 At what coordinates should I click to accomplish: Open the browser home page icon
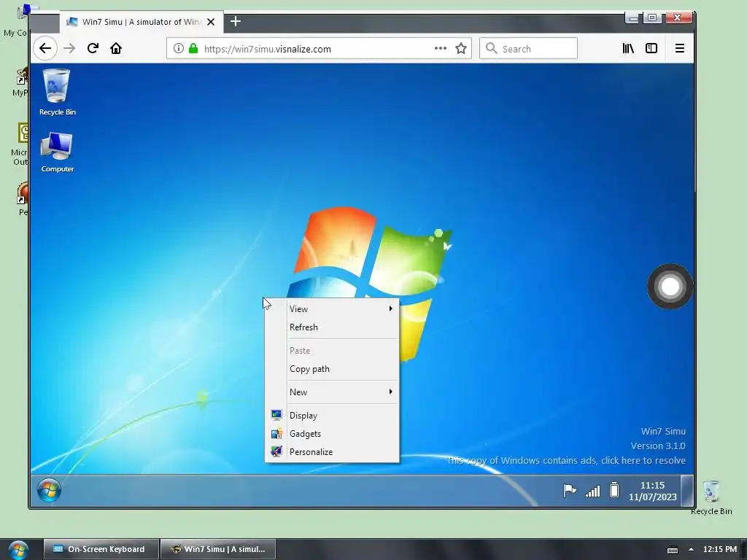coord(116,48)
